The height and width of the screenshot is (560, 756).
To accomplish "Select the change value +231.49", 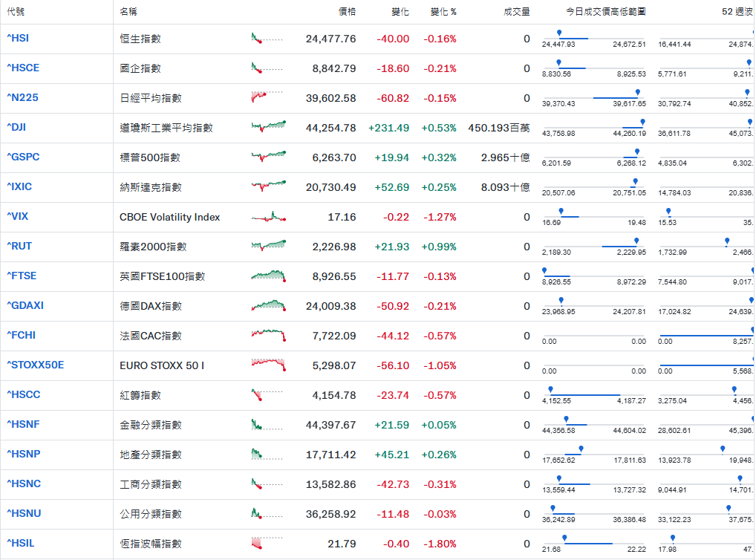I will [x=388, y=128].
